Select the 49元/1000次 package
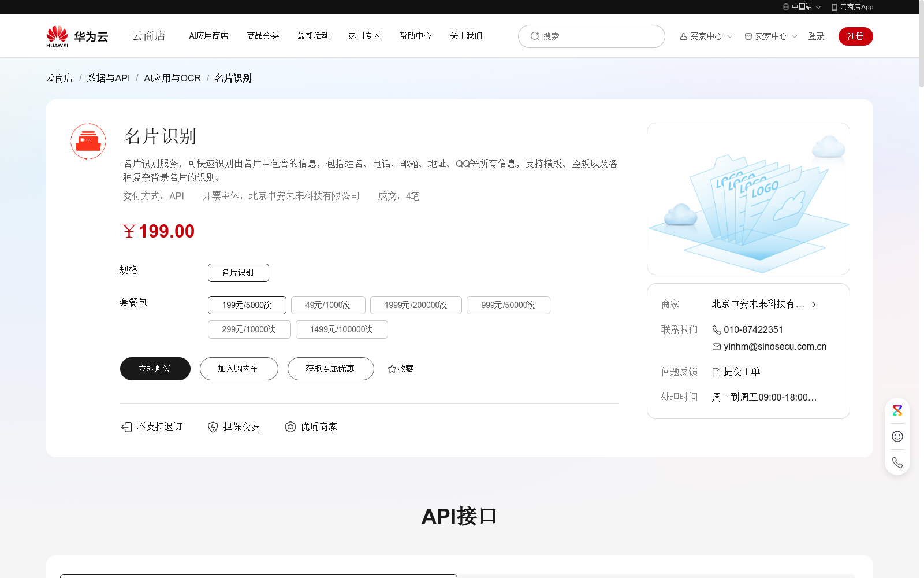Screen dimensions: 924x578 (x=328, y=305)
